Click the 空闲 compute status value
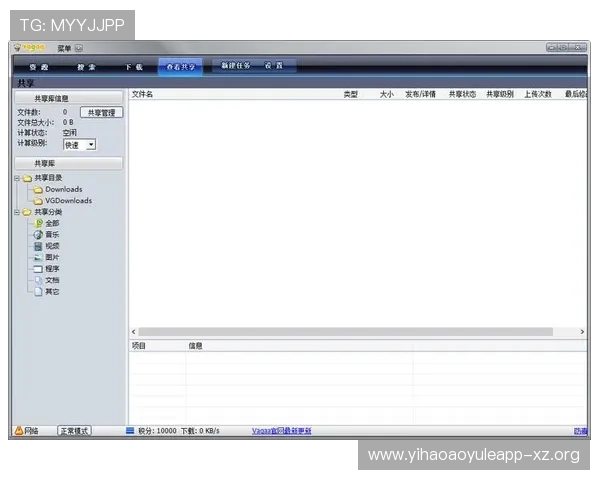 point(70,133)
